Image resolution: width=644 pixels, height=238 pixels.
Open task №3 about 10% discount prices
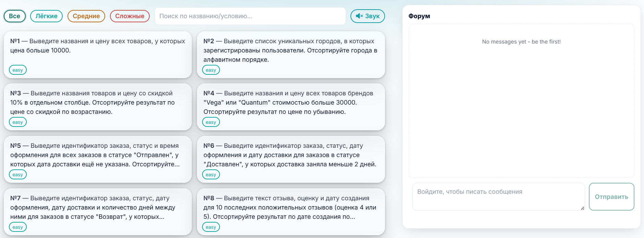point(98,102)
